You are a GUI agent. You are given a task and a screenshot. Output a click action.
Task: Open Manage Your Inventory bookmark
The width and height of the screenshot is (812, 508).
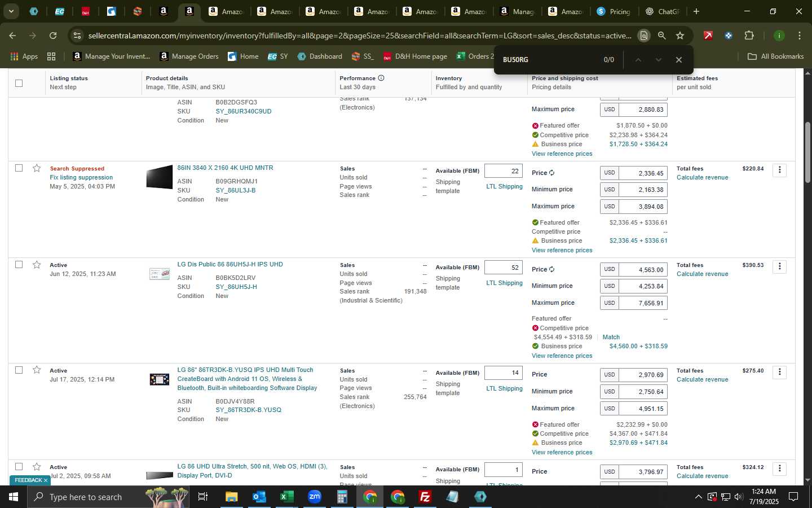tap(112, 56)
